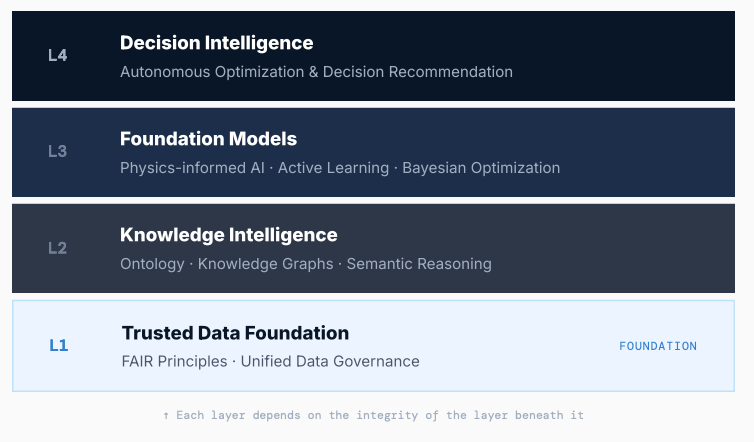This screenshot has width=754, height=442.
Task: Click the FOUNDATION badge in the L1 row
Action: tap(658, 346)
